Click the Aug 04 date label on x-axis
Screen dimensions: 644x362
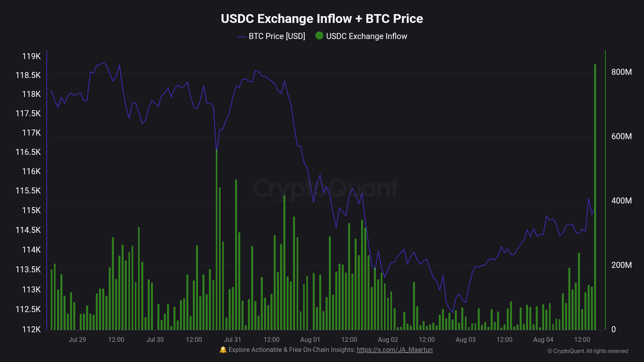543,339
